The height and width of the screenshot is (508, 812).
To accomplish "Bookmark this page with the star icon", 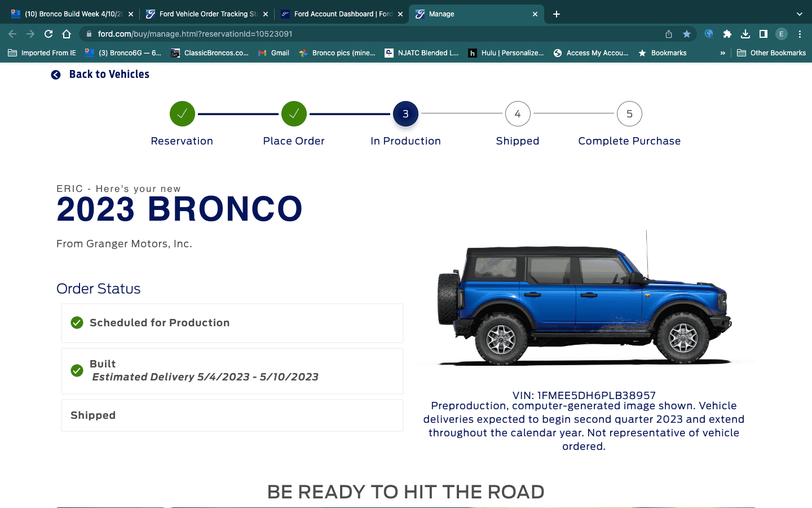I will [687, 34].
